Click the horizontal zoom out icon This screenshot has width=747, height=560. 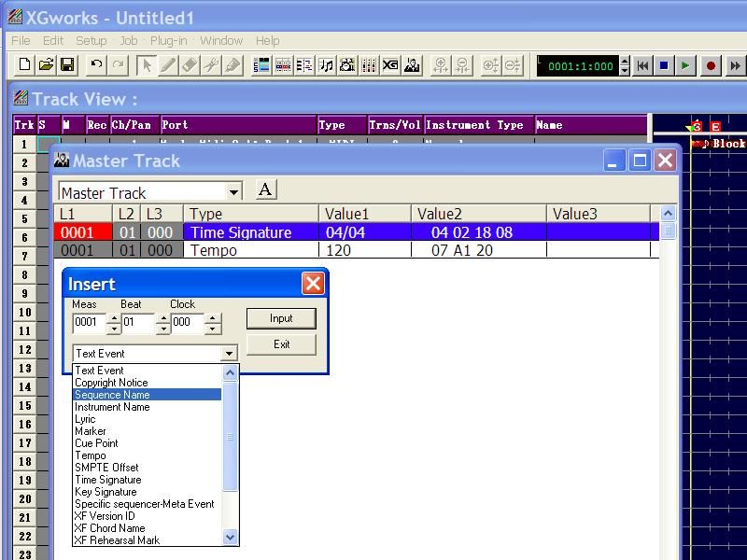coord(462,64)
